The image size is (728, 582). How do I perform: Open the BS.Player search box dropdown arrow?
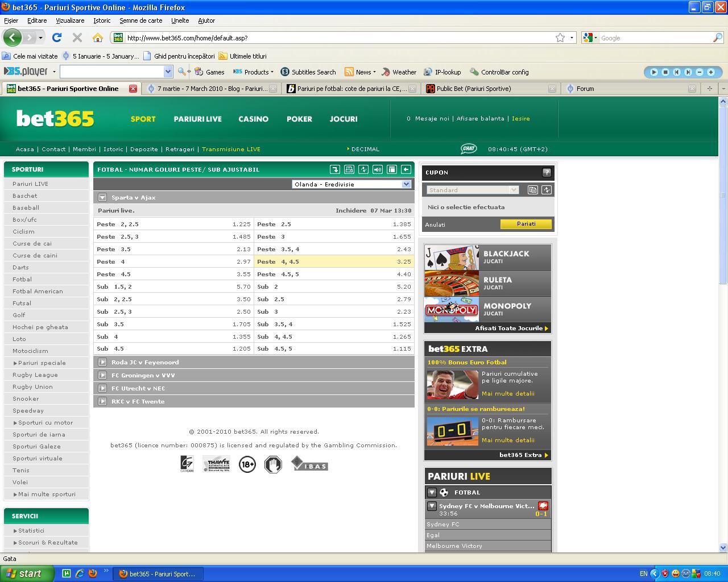coord(168,72)
